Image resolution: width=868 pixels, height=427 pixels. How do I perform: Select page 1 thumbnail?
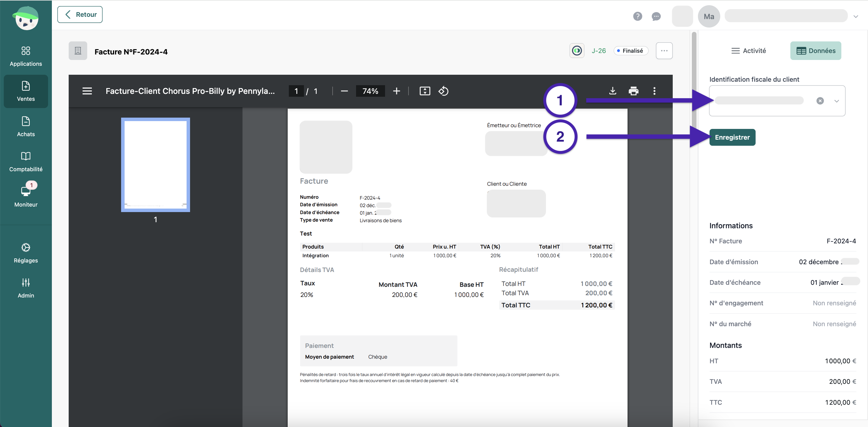point(155,165)
